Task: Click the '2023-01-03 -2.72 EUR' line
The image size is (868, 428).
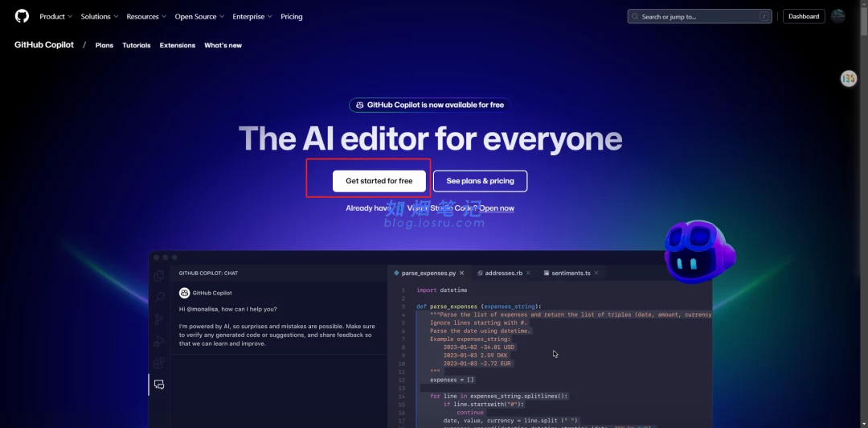Action: (x=477, y=363)
